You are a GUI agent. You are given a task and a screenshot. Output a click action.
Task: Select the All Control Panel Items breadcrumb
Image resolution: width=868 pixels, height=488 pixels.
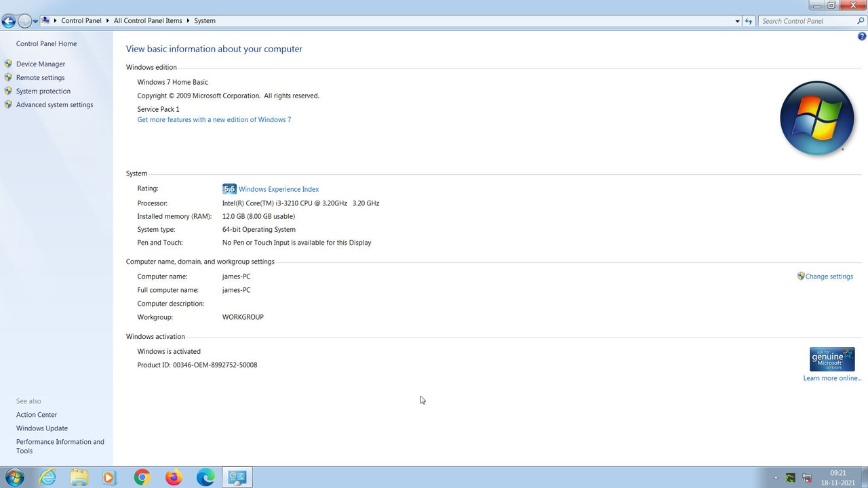click(x=148, y=21)
